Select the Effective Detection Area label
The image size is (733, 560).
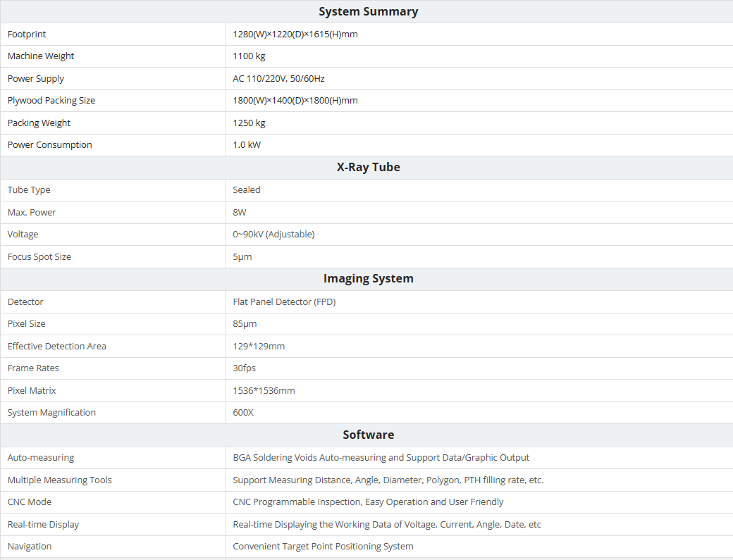57,347
